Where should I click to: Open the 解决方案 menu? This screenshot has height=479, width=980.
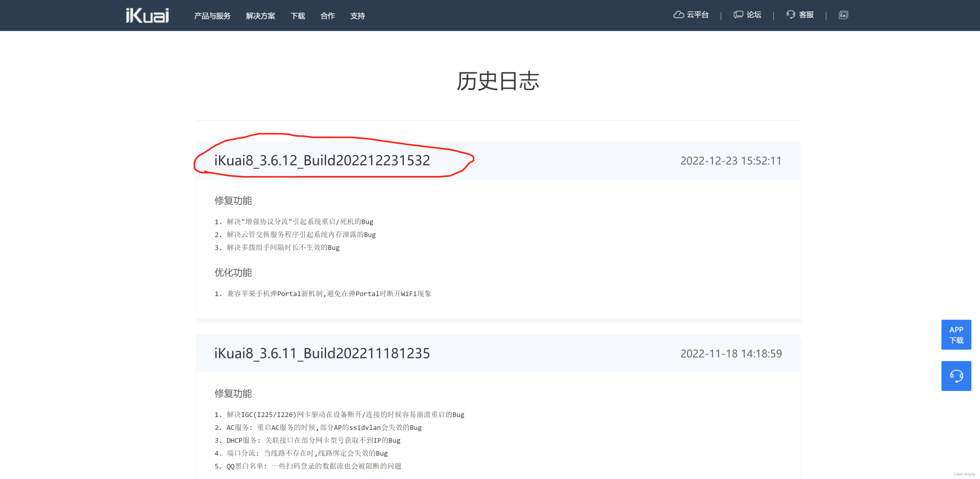point(261,16)
